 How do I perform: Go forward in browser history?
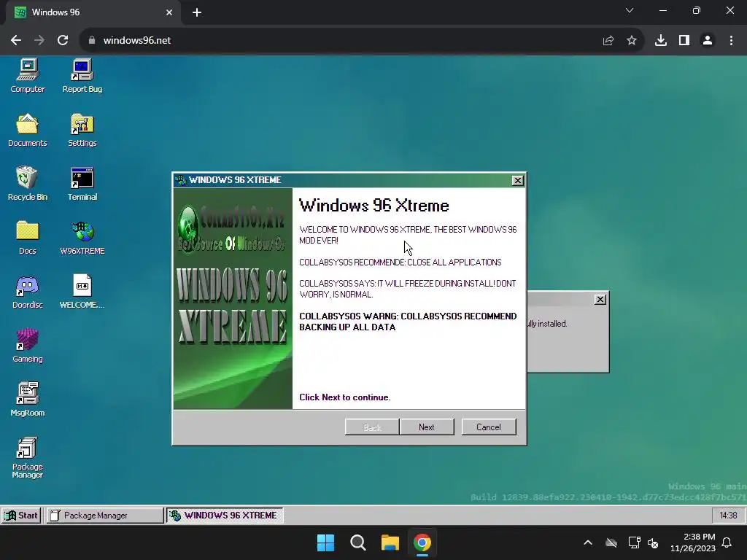click(39, 41)
